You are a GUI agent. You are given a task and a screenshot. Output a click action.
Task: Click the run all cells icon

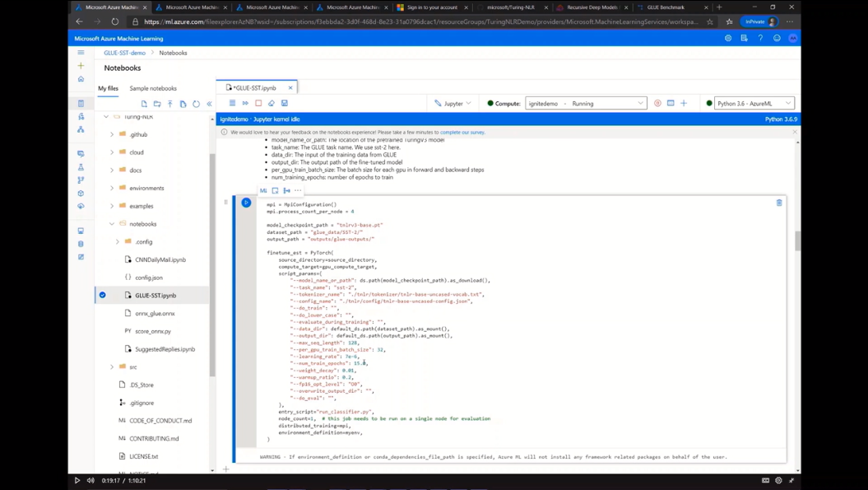click(245, 104)
